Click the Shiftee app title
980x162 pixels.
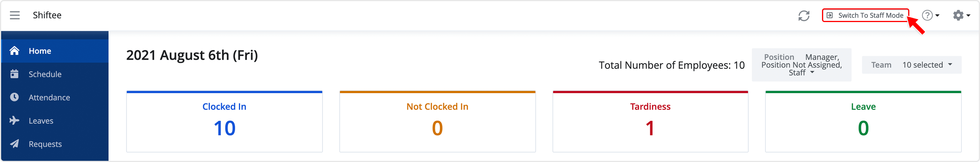(x=47, y=15)
